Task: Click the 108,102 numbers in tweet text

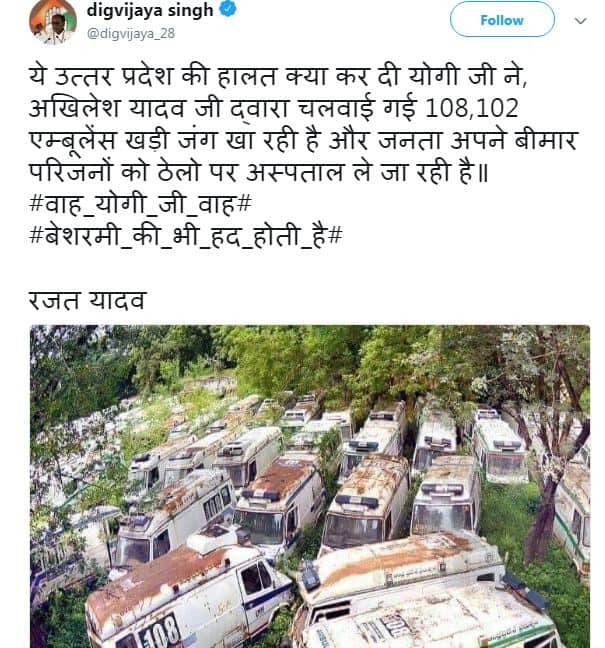Action: click(x=471, y=108)
